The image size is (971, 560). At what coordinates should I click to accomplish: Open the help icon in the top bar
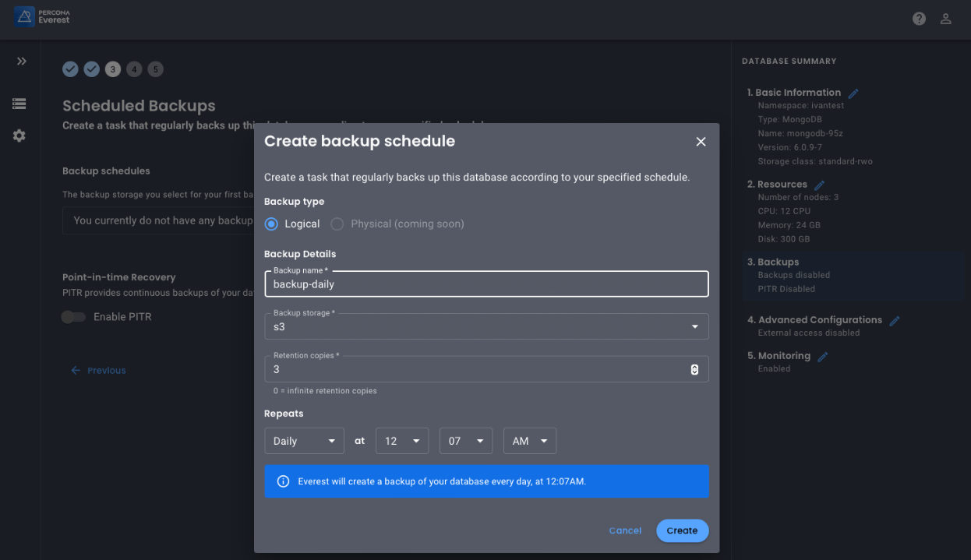point(919,18)
